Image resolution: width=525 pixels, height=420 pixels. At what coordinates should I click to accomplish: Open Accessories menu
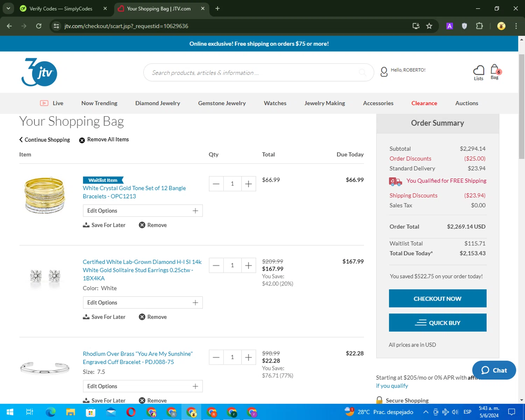coord(378,103)
